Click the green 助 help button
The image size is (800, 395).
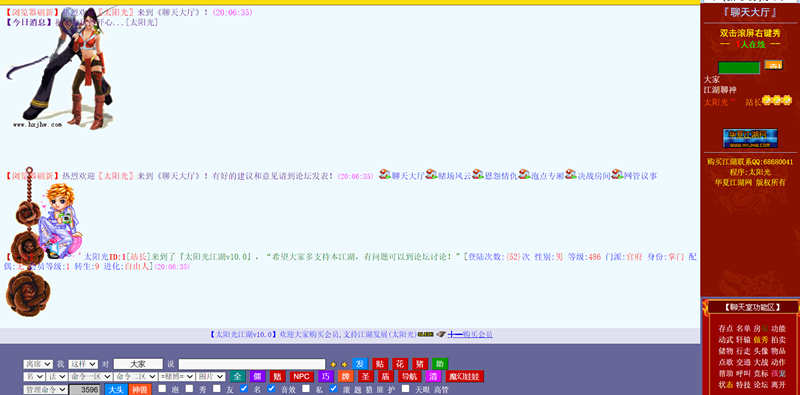[440, 364]
